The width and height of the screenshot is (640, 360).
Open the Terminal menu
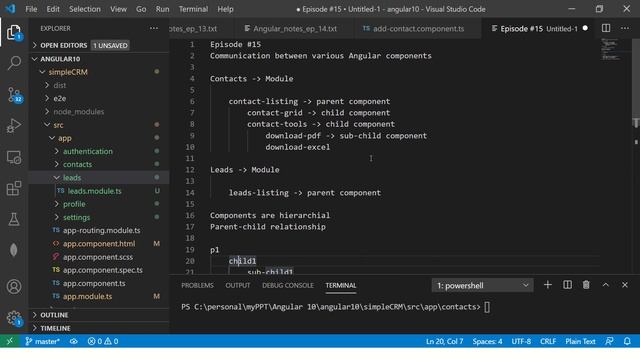pyautogui.click(x=193, y=9)
